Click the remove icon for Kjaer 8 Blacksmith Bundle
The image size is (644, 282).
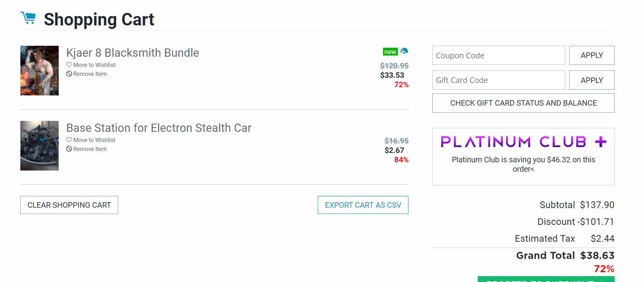(69, 74)
